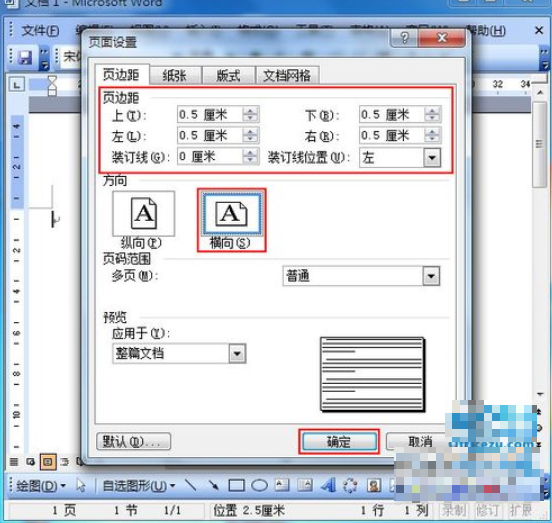Toggle 修订 (TRK) in status bar
The height and width of the screenshot is (523, 552).
(x=488, y=510)
